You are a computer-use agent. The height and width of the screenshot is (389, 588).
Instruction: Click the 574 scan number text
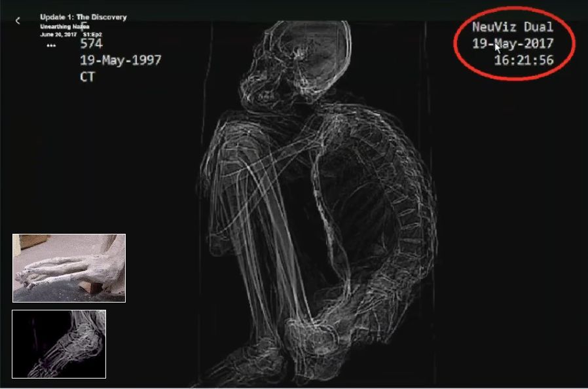click(x=91, y=45)
